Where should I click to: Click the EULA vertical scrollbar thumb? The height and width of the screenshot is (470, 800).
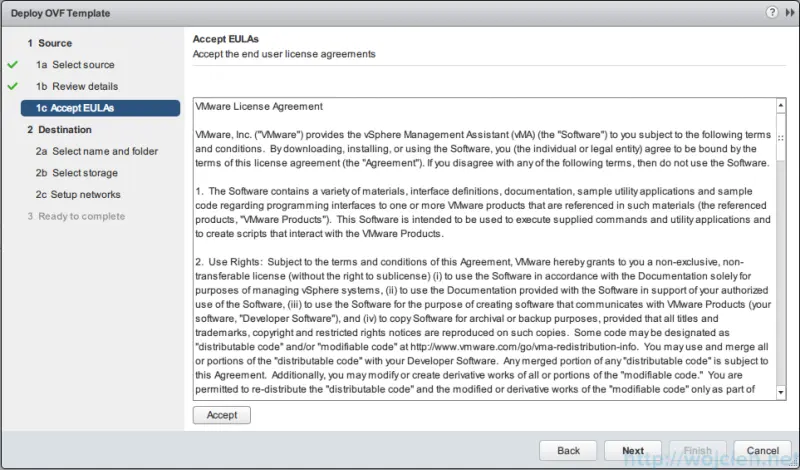781,136
